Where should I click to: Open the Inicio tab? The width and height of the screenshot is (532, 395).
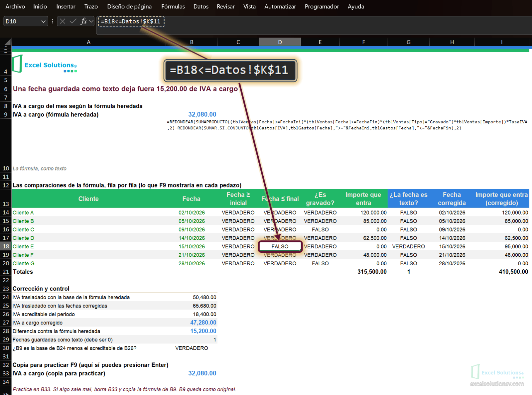click(40, 6)
